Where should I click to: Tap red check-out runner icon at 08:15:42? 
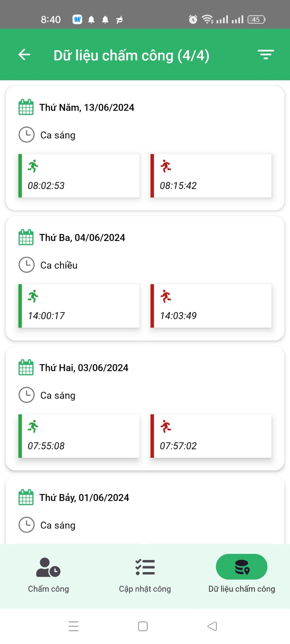166,166
